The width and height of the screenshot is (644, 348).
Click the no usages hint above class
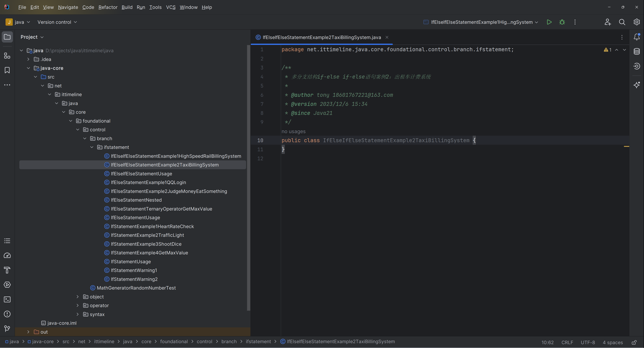[294, 131]
